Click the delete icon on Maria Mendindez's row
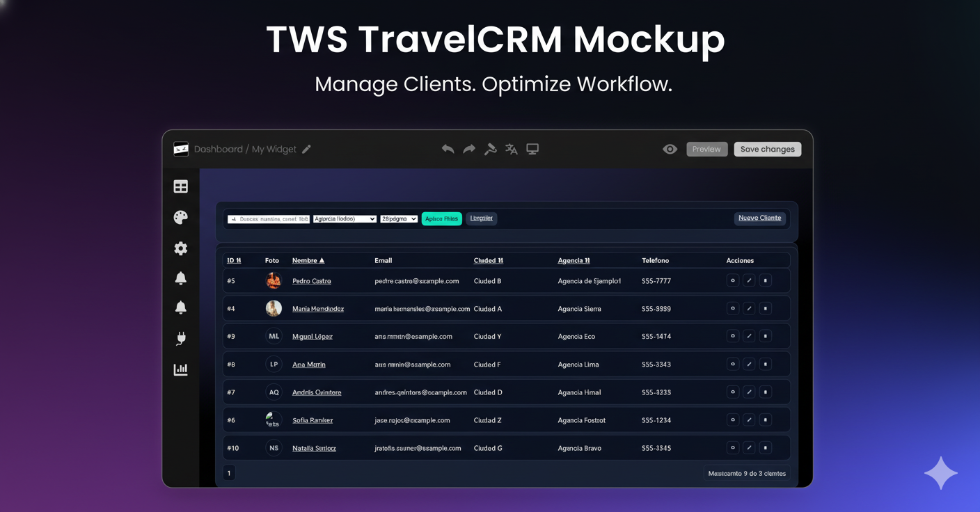 pos(765,308)
